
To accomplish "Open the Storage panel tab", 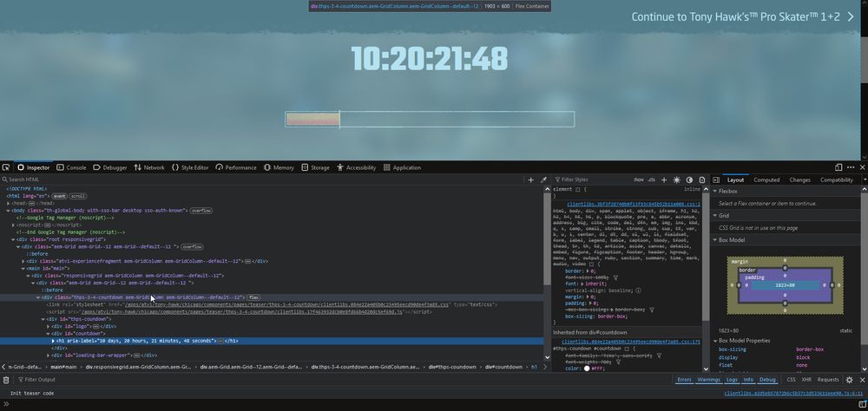I will click(316, 167).
